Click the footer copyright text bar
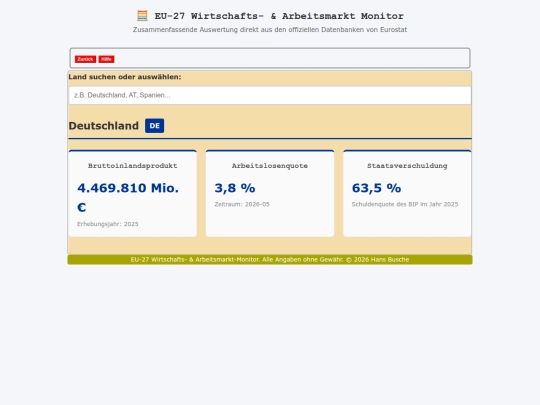The width and height of the screenshot is (540, 405). [x=270, y=260]
